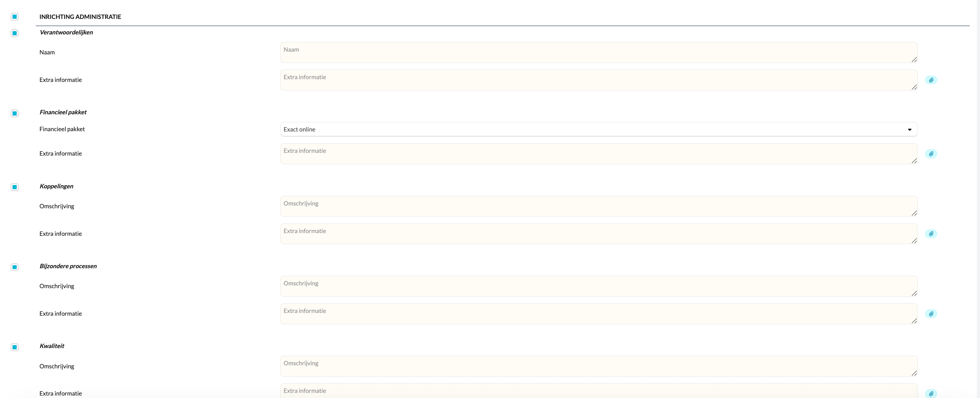Uncheck the Koppelingen checkbox
This screenshot has height=398, width=980.
(x=14, y=187)
